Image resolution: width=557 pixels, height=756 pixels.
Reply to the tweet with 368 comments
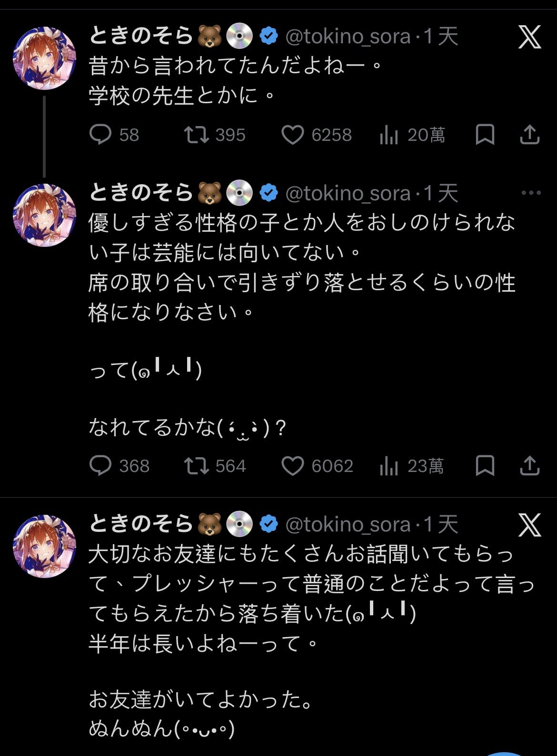[100, 466]
